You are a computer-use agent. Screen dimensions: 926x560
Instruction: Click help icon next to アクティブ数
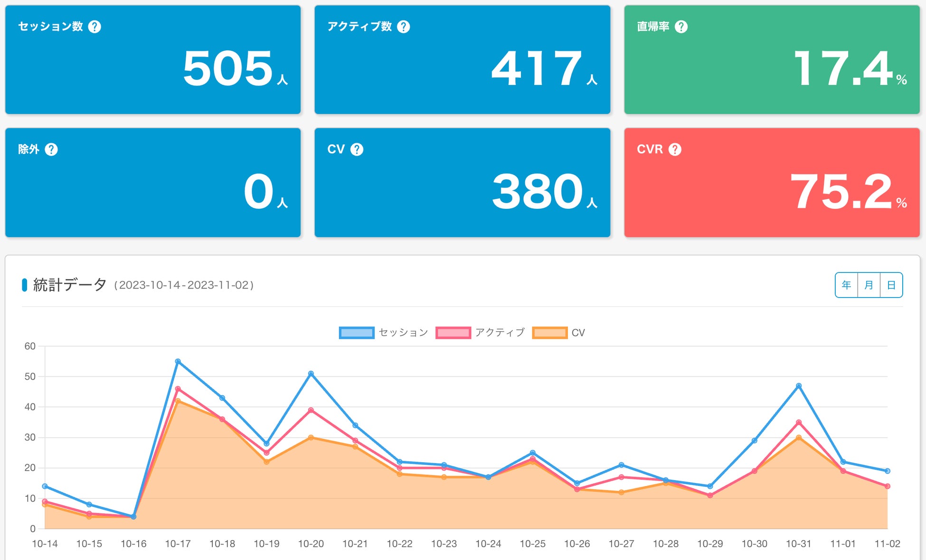404,27
